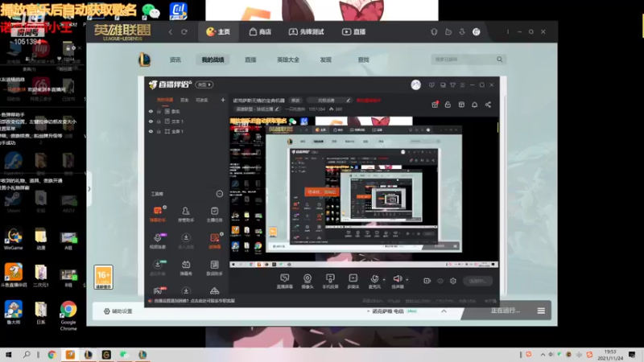
Task: Click the 扬声器 speaker icon
Action: pos(397,278)
